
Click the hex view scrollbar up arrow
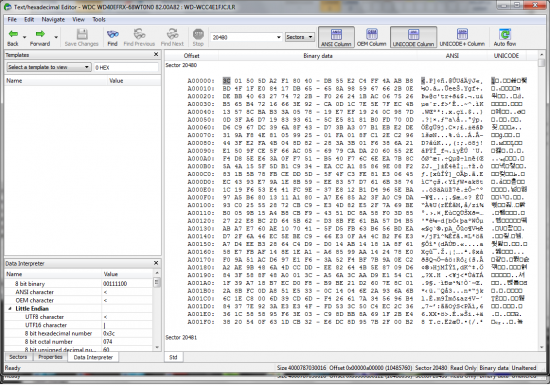tap(541, 55)
